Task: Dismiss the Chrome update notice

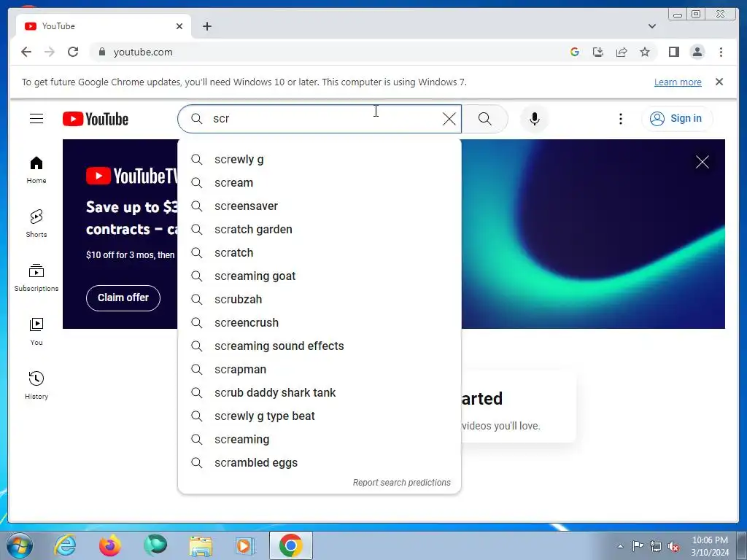Action: (719, 82)
